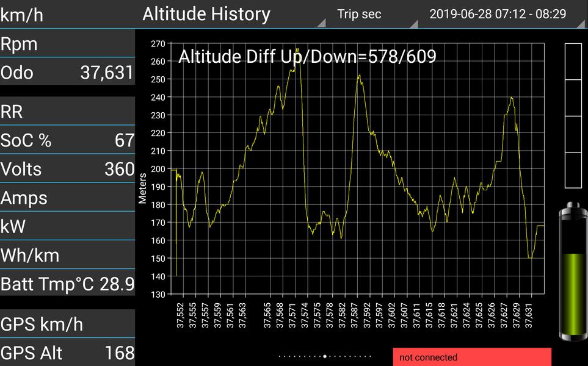Viewport: 588px width, 366px height.
Task: Tap the green battery level icon
Action: click(x=573, y=271)
